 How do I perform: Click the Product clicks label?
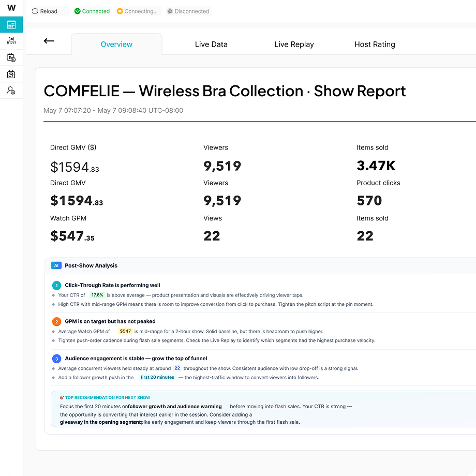pyautogui.click(x=378, y=183)
